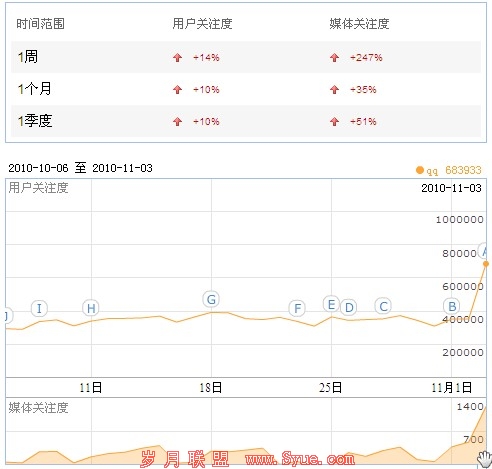Click news marker I on the chart
492x469 pixels.
pos(39,308)
